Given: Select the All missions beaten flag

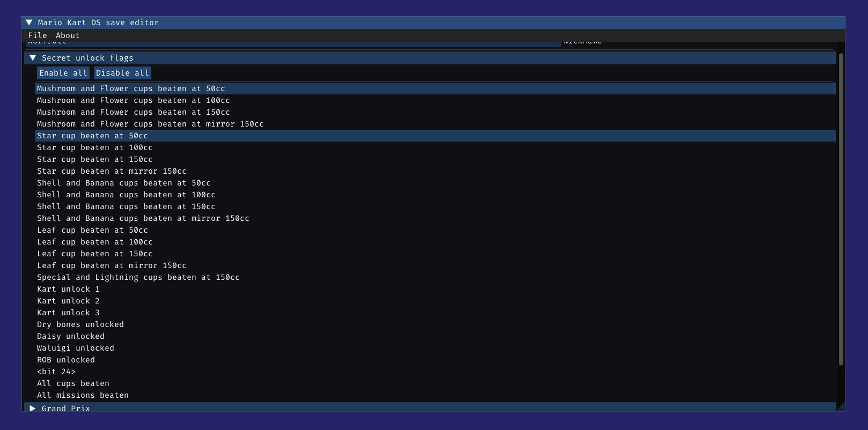Looking at the screenshot, I should [435, 395].
